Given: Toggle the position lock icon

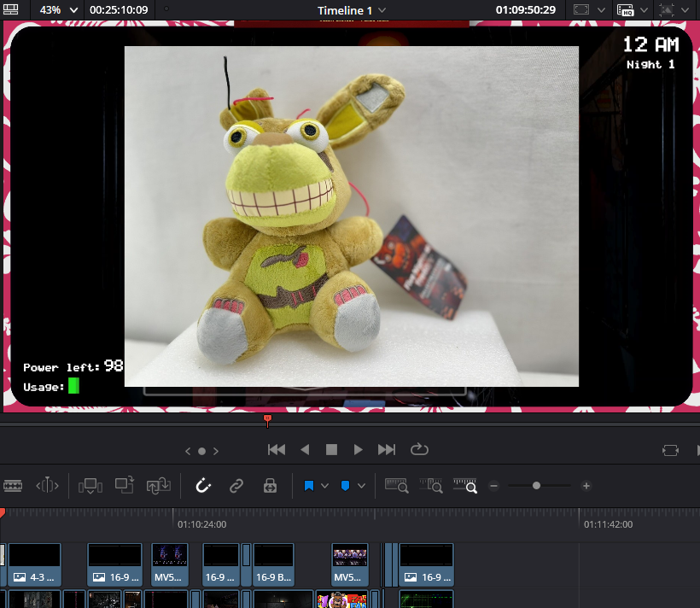Looking at the screenshot, I should click(x=270, y=486).
